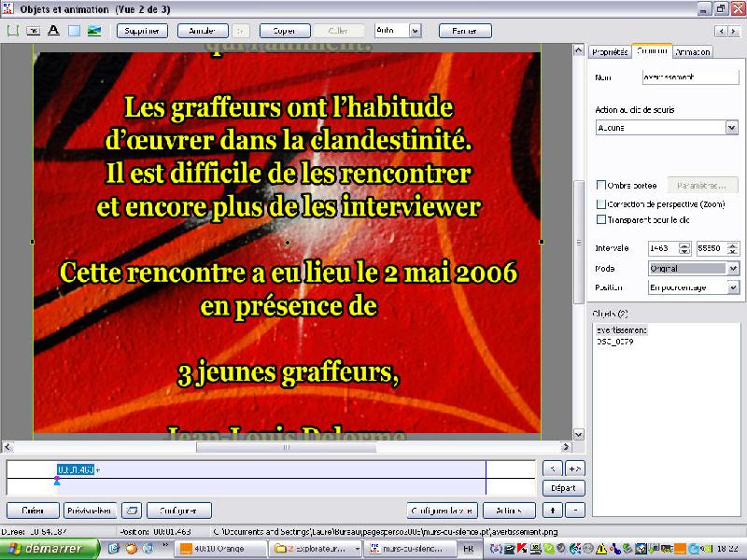The width and height of the screenshot is (747, 560).
Task: Add a frame object with the green frame icon
Action: pos(13,31)
